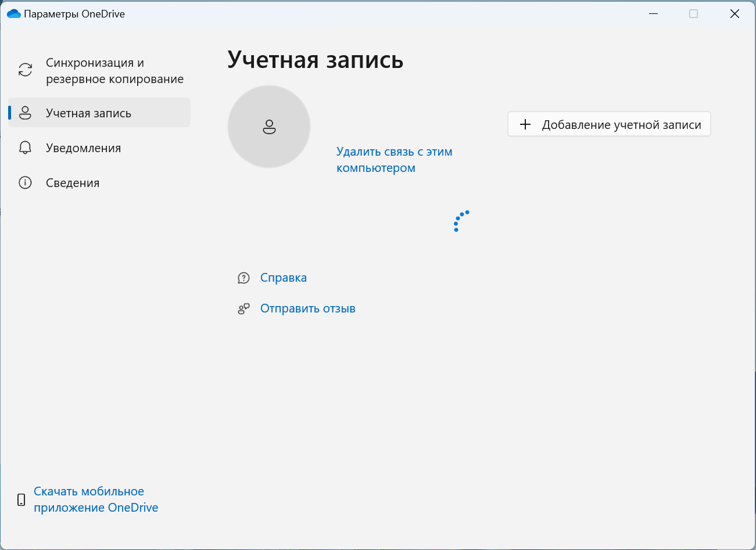
Task: Click the phone icon at bottom left
Action: 22,499
